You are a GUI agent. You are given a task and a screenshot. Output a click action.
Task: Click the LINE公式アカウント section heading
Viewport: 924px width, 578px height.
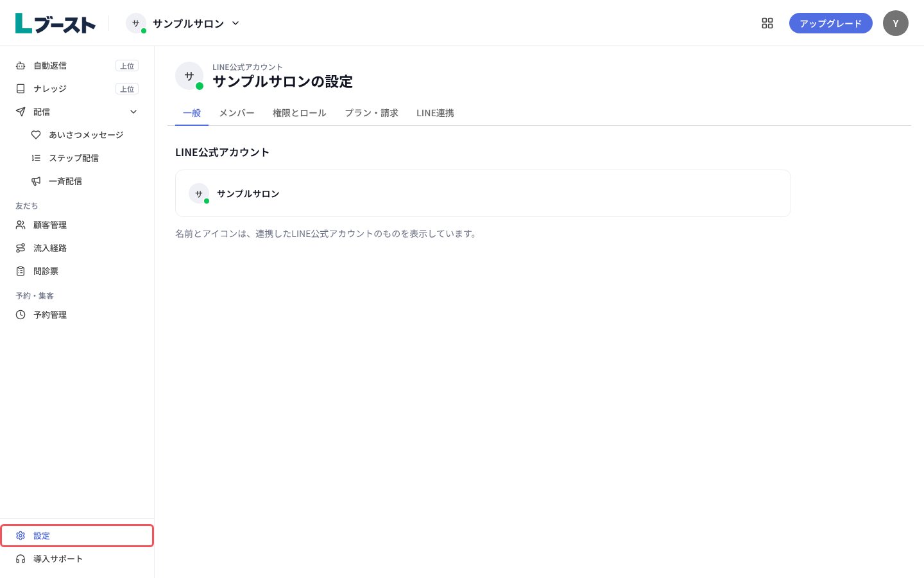(x=222, y=152)
